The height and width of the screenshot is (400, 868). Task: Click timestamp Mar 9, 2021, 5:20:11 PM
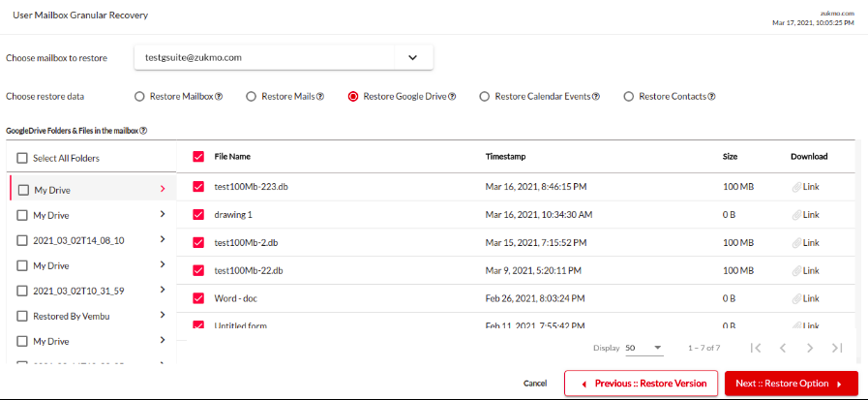[x=533, y=271]
